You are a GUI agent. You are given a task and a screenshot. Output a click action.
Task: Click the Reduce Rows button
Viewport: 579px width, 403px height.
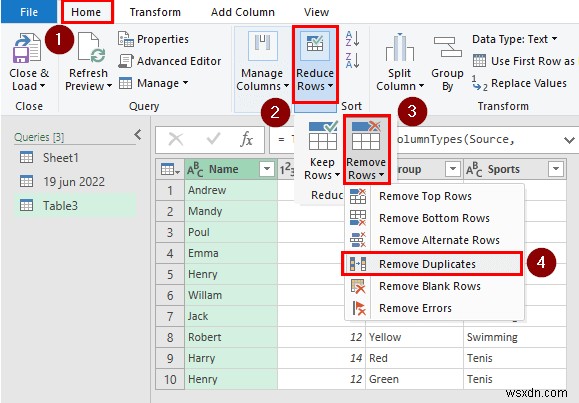click(315, 64)
